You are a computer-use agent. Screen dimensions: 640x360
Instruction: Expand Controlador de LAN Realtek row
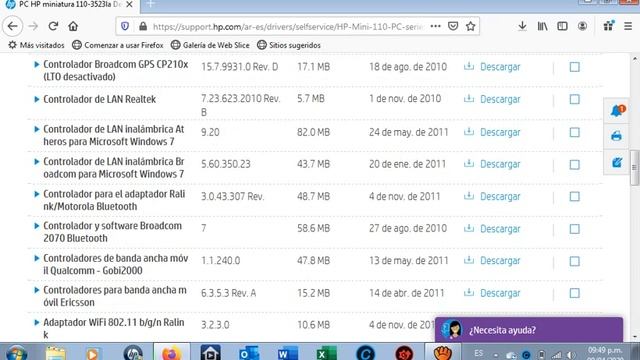pos(36,99)
